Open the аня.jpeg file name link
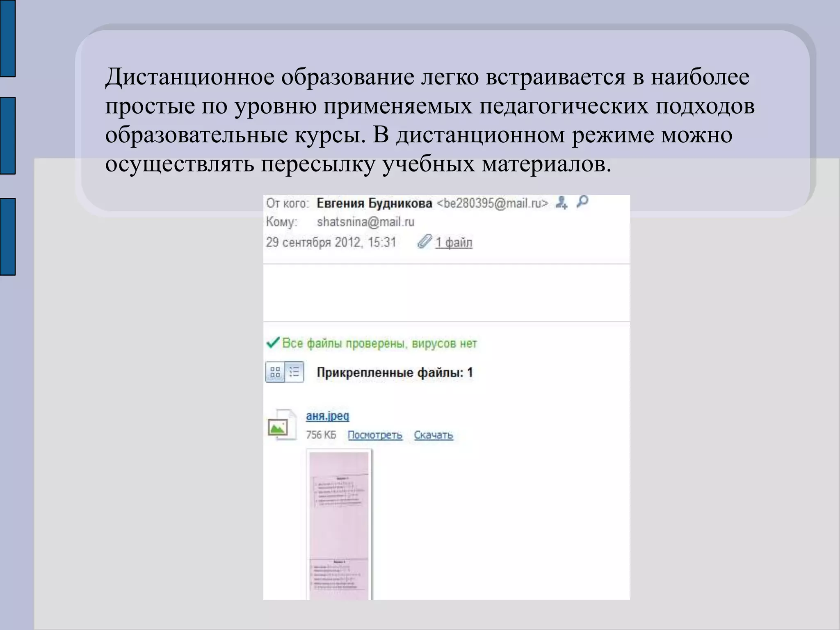This screenshot has width=840, height=630. click(327, 416)
